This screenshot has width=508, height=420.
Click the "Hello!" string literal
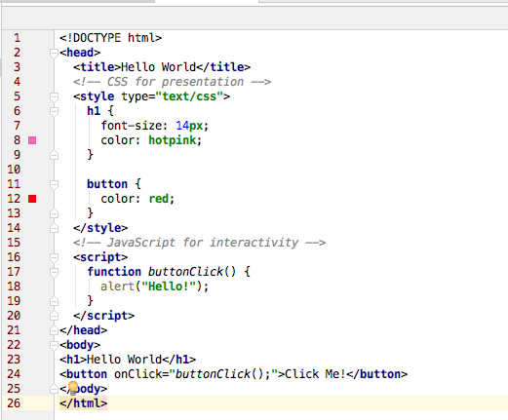(169, 286)
